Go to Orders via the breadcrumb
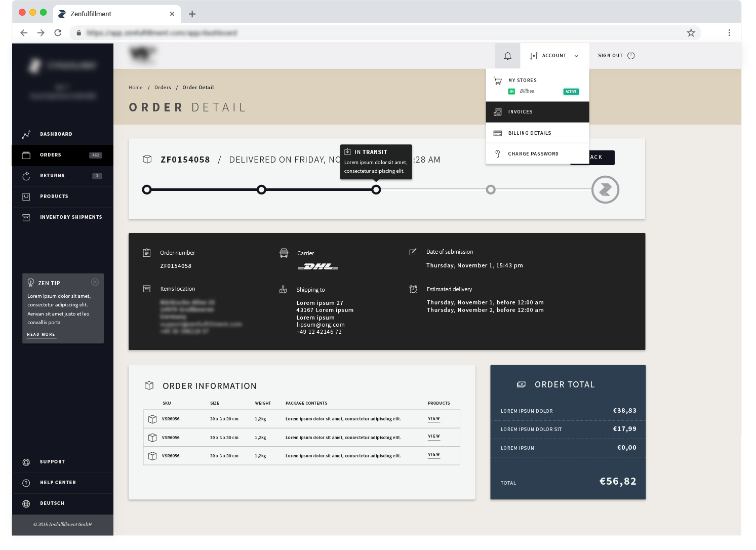 pyautogui.click(x=163, y=88)
